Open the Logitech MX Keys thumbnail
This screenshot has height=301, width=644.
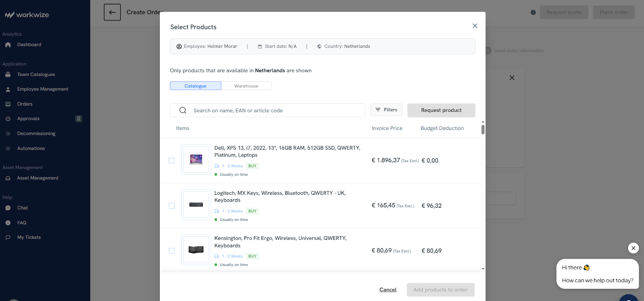196,204
